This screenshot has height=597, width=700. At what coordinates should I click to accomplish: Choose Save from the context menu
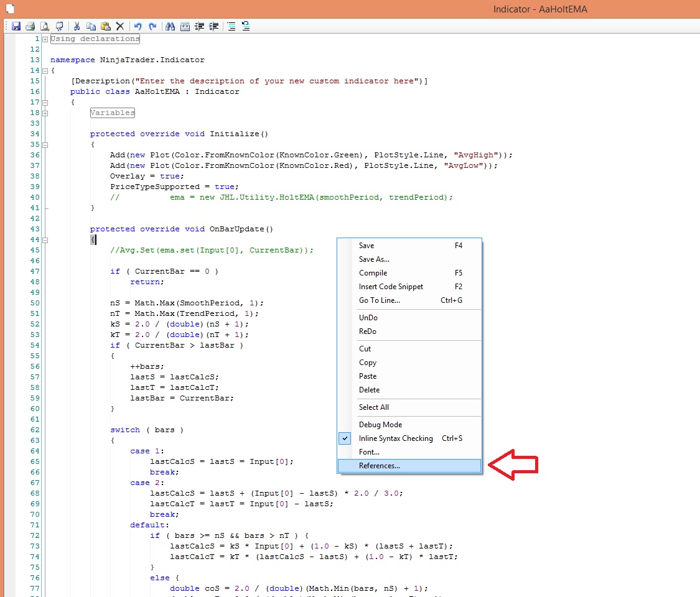tap(409, 246)
